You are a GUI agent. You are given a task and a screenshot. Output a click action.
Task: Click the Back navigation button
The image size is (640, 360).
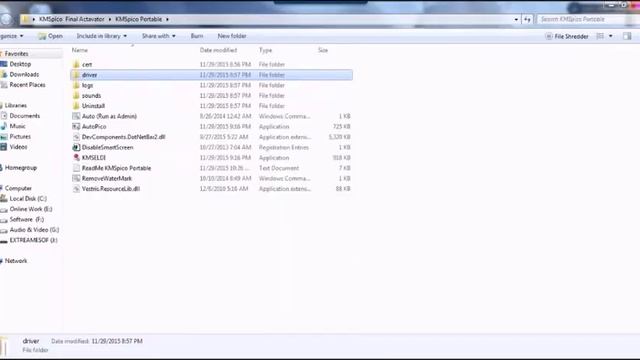pyautogui.click(x=6, y=18)
